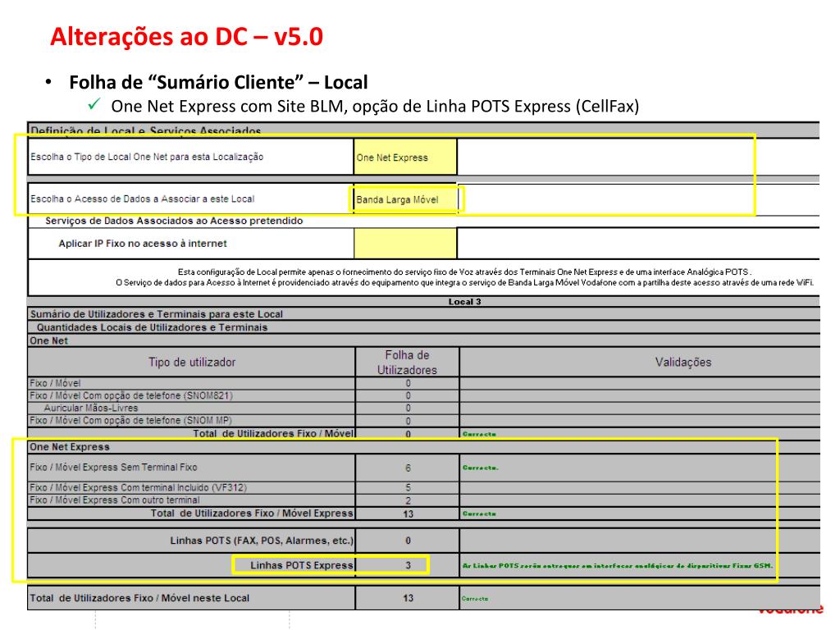Select the total 13 in the 'neste Local' row
840x630 pixels.
click(x=408, y=598)
